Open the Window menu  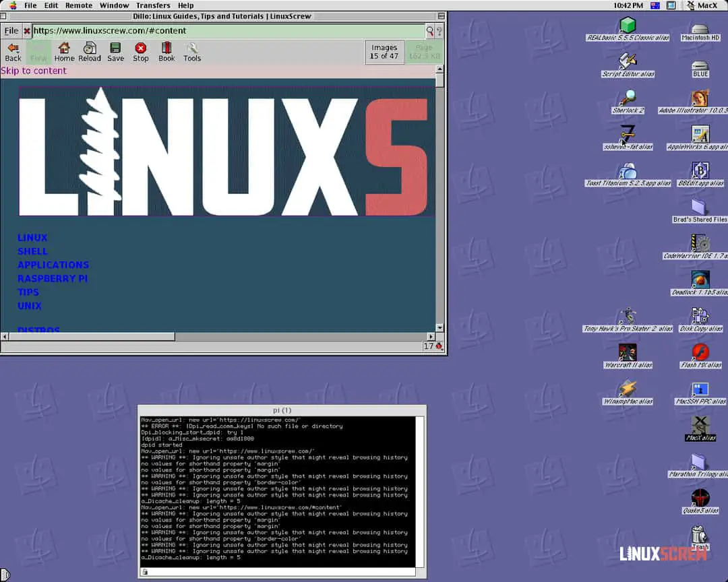114,5
